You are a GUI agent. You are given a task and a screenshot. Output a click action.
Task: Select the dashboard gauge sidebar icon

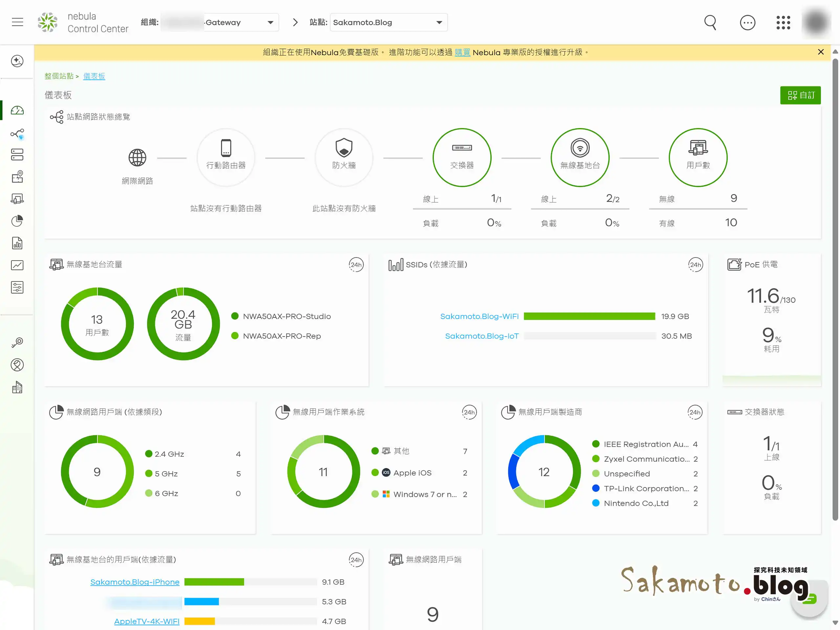(17, 111)
